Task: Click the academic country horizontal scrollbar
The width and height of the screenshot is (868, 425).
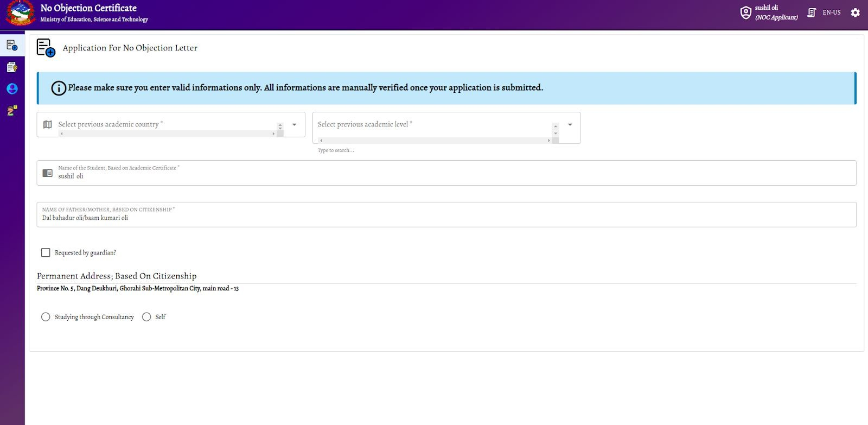Action: point(167,134)
